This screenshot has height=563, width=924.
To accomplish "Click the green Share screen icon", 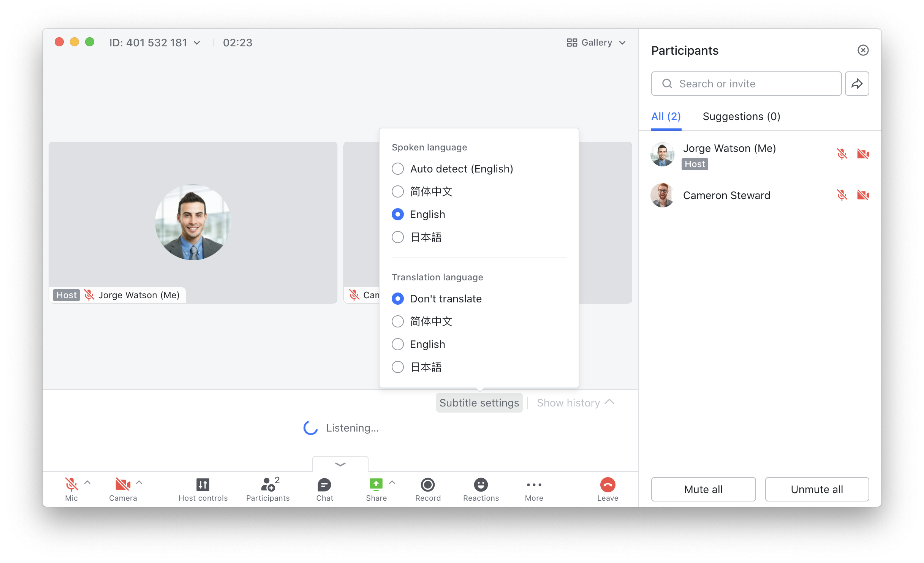I will (x=376, y=484).
